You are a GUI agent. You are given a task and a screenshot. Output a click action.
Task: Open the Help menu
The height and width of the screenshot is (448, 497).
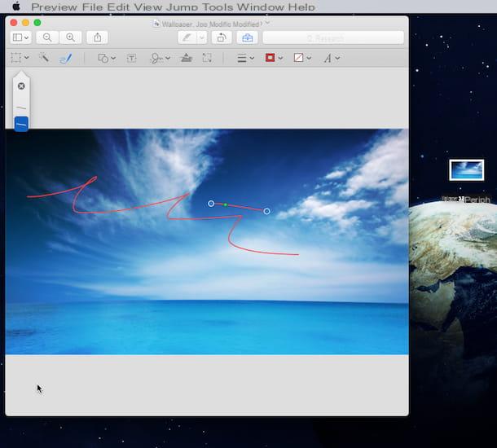[x=301, y=7]
